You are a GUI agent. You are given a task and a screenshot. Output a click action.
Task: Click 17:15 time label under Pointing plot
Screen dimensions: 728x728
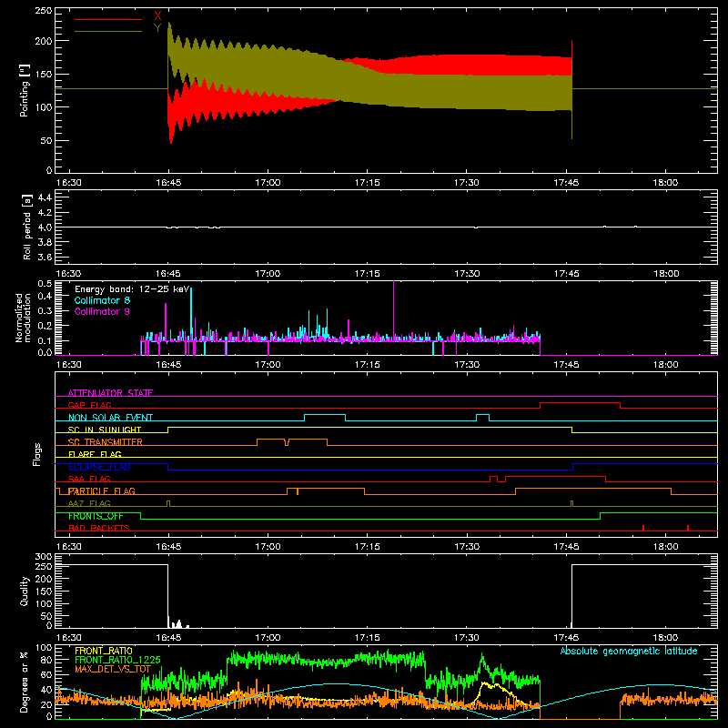368,183
